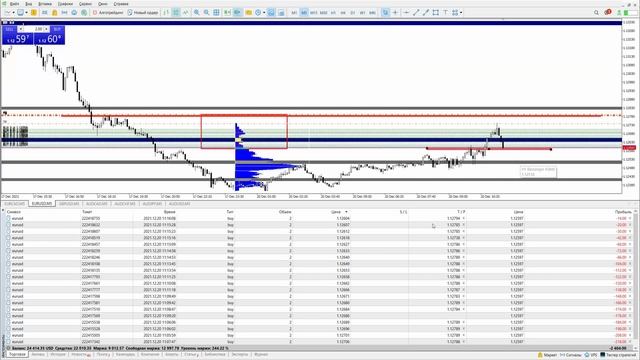640x360 pixels.
Task: Toggle the Market Watch window icon
Action: (x=33, y=13)
